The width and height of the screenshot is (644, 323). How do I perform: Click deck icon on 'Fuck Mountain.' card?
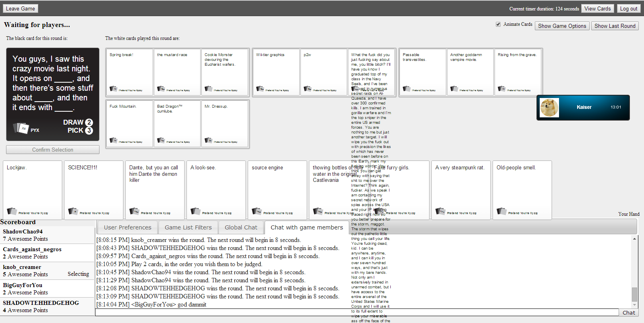[x=114, y=140]
